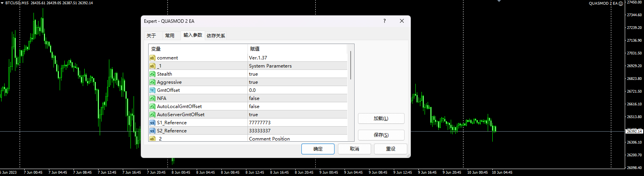
Task: Switch to the 常用 tab
Action: click(170, 36)
